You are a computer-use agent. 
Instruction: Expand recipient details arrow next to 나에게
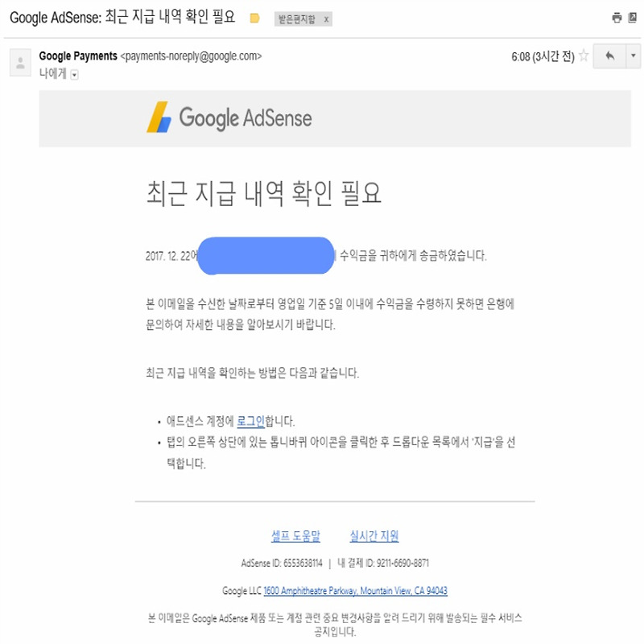coord(74,75)
